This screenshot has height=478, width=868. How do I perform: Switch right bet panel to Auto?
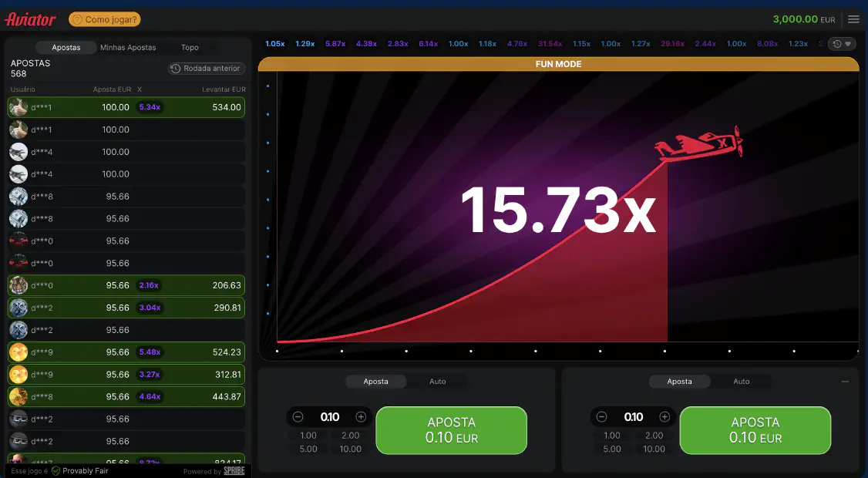tap(741, 382)
